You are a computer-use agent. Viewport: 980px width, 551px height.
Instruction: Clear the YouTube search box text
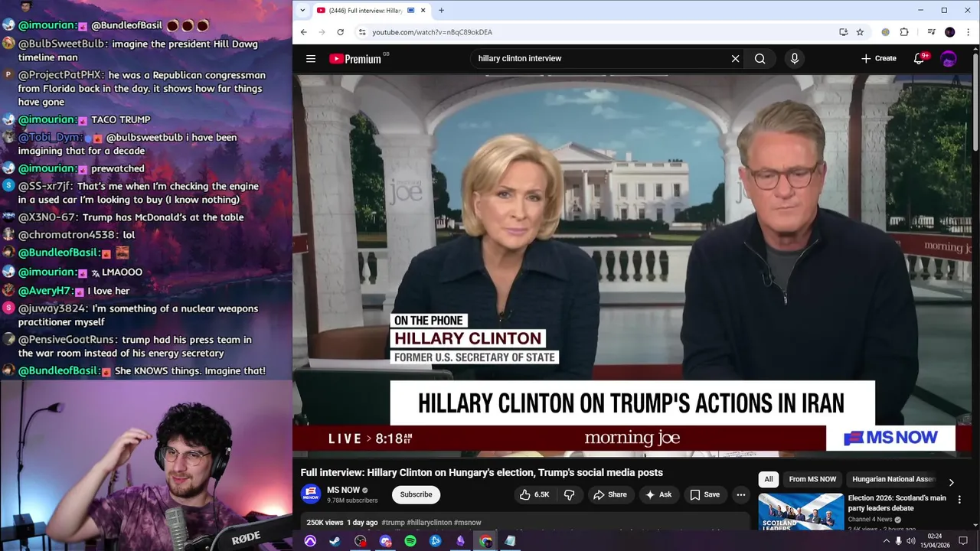(735, 58)
